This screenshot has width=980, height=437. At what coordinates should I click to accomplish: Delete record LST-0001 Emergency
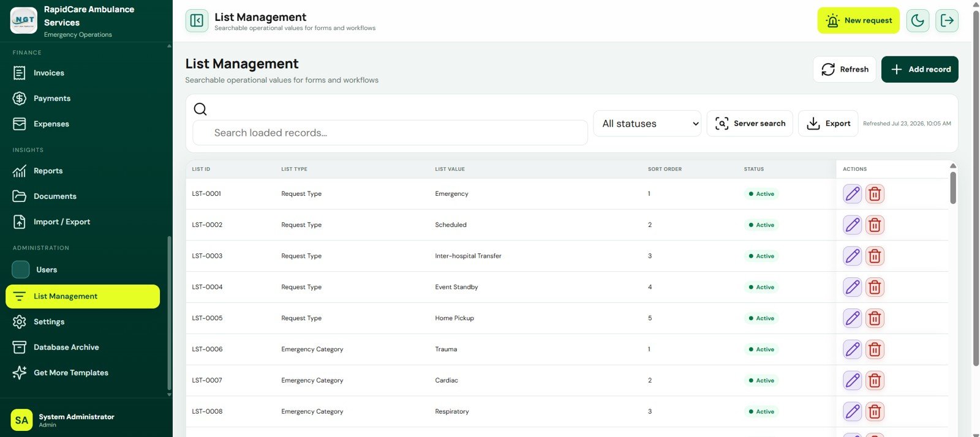(x=875, y=194)
